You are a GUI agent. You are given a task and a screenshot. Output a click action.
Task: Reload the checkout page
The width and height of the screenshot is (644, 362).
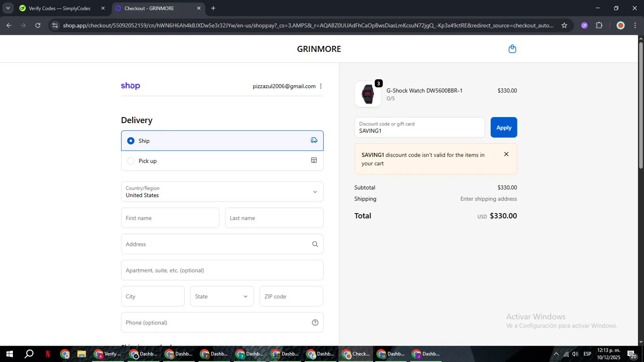(x=38, y=25)
